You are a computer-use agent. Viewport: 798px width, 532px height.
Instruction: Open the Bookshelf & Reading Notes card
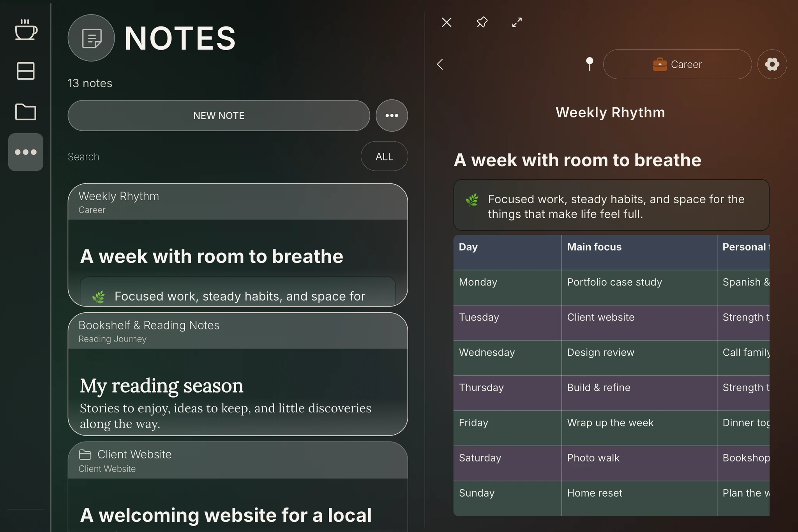[x=238, y=374]
